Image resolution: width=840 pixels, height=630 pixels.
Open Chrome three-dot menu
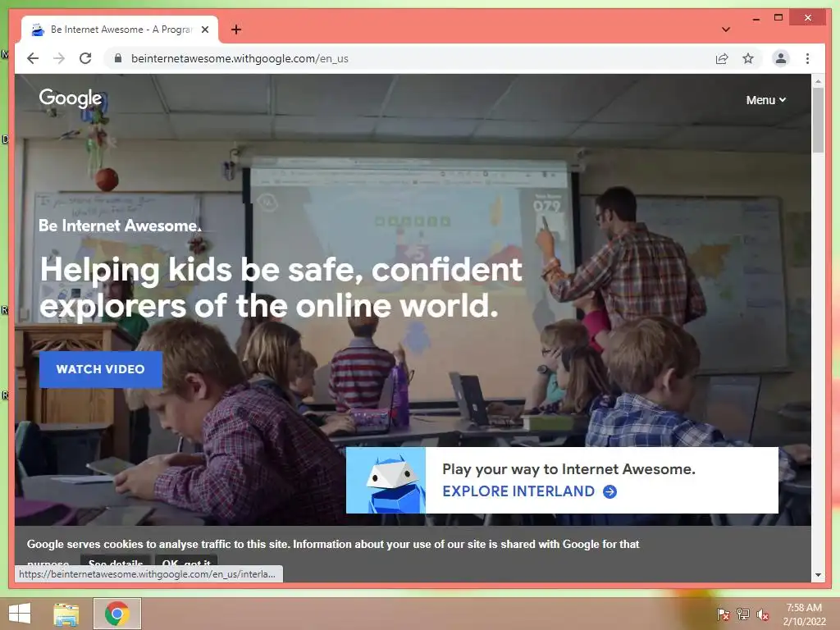807,58
